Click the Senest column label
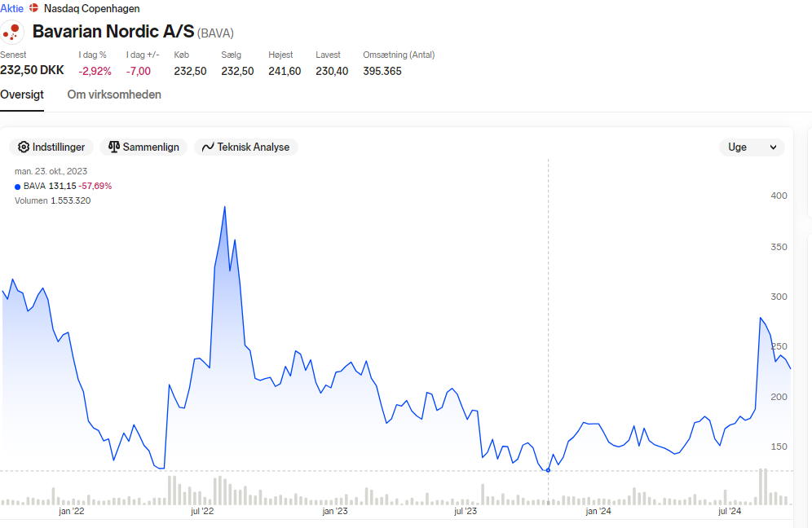 pyautogui.click(x=13, y=55)
